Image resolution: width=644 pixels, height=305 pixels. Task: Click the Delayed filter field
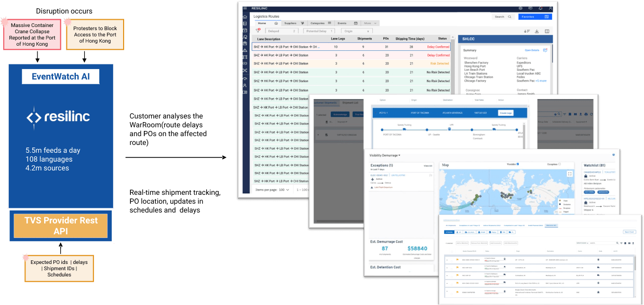pos(282,31)
